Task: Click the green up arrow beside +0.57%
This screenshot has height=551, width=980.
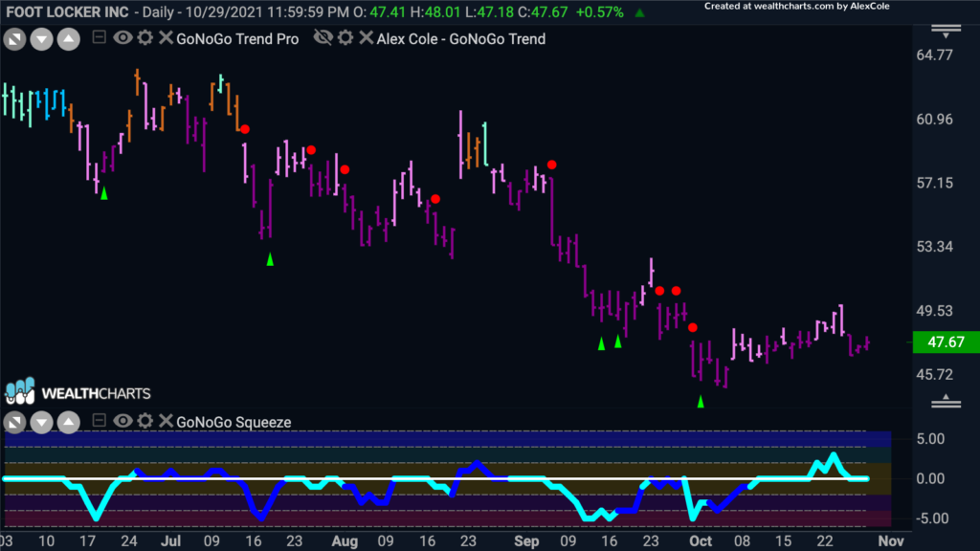Action: pos(639,12)
